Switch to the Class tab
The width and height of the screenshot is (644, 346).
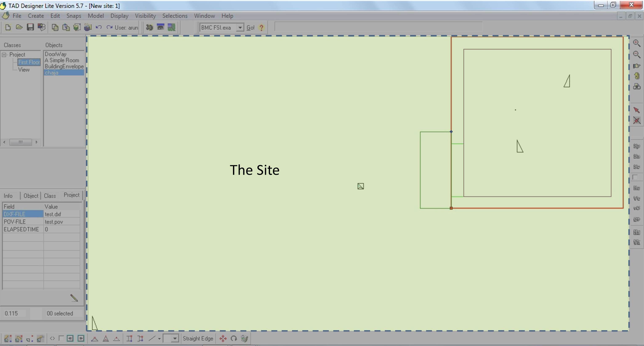tap(50, 196)
